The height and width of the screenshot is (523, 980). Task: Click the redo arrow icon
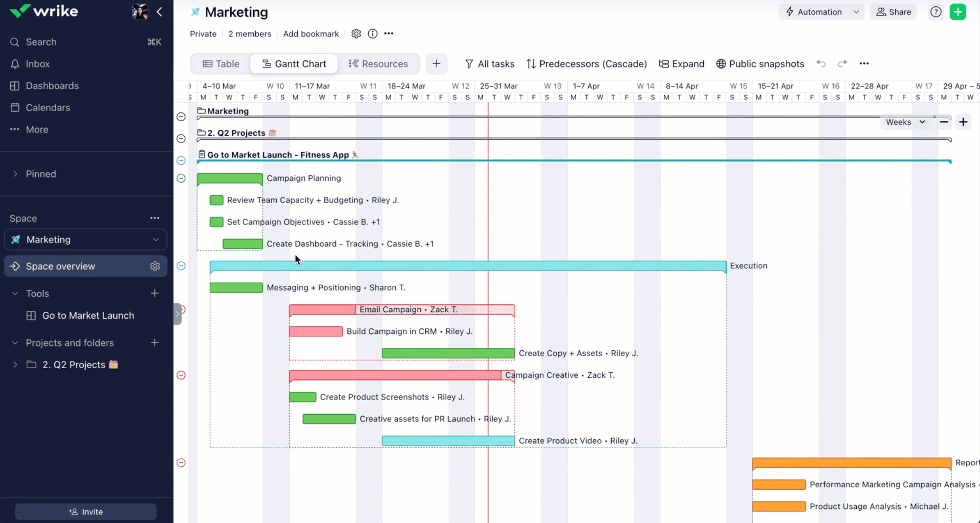pos(842,63)
